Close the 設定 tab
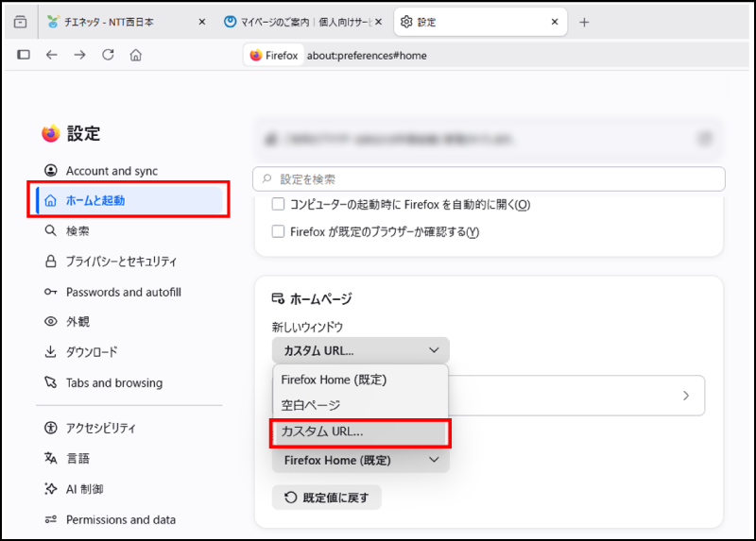 [555, 22]
